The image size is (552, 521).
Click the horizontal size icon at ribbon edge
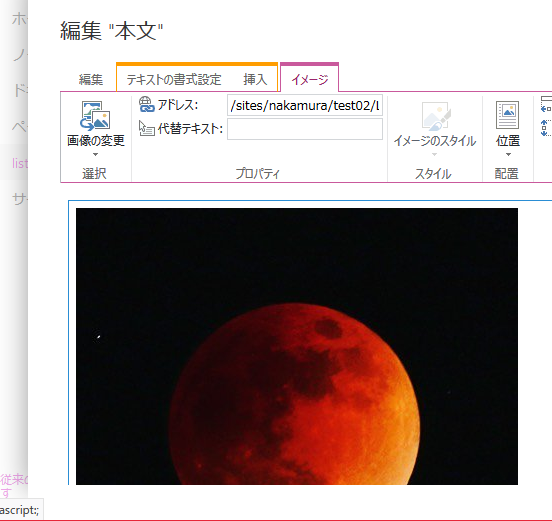point(546,104)
